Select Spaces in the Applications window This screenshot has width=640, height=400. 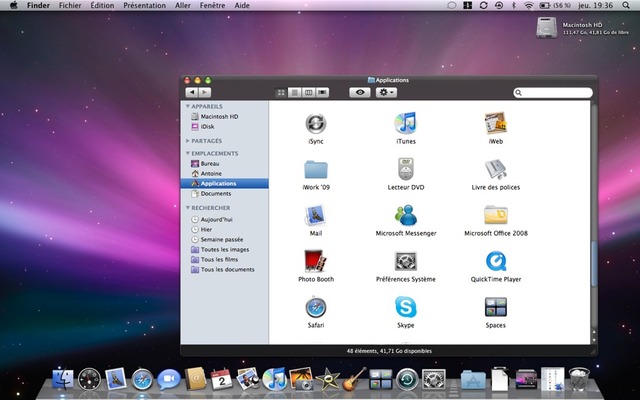496,307
